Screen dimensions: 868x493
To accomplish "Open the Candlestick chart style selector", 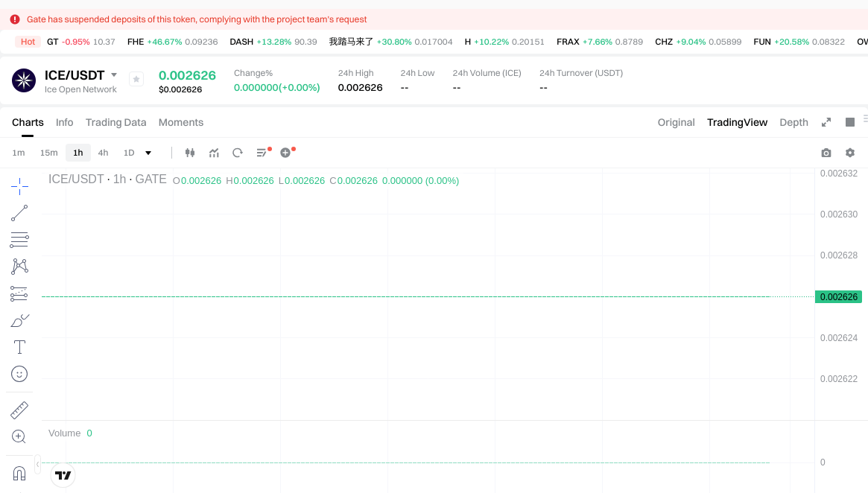I will [x=190, y=152].
